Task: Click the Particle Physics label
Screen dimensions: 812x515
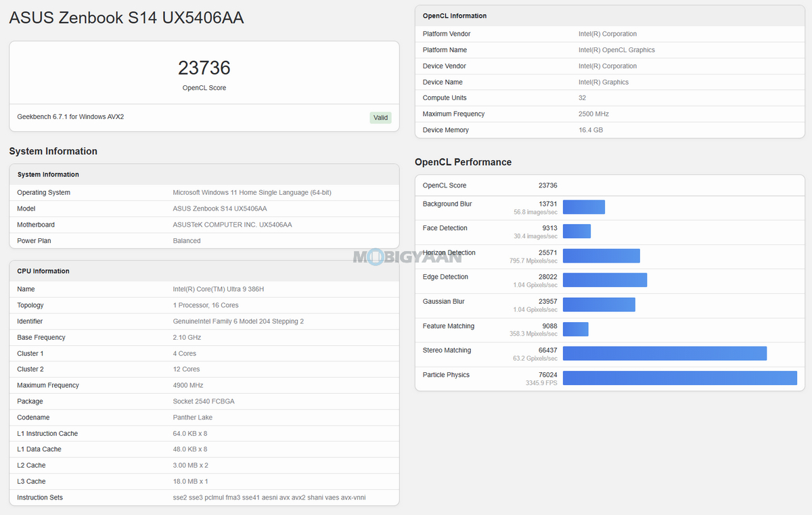Action: click(446, 375)
